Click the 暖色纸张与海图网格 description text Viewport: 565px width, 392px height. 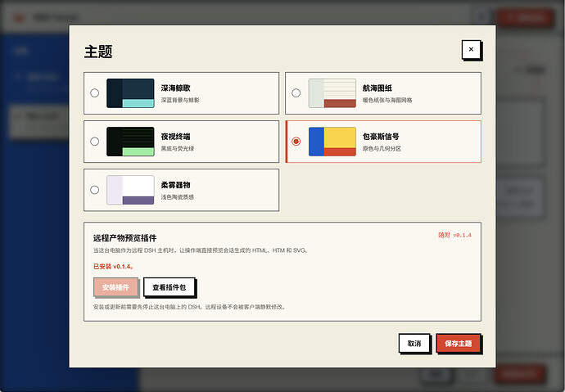[x=387, y=100]
